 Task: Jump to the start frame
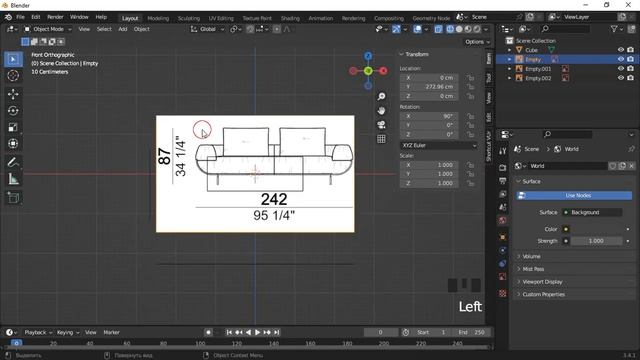pos(229,333)
